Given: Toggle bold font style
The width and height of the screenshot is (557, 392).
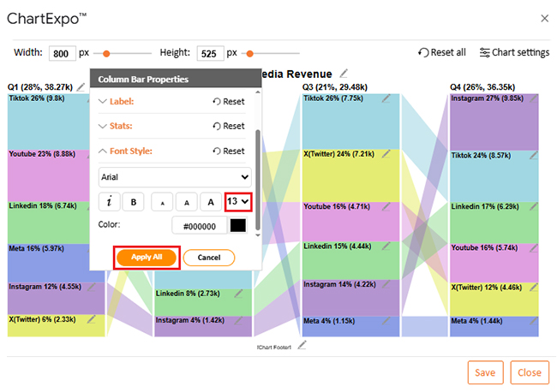Looking at the screenshot, I should point(133,202).
